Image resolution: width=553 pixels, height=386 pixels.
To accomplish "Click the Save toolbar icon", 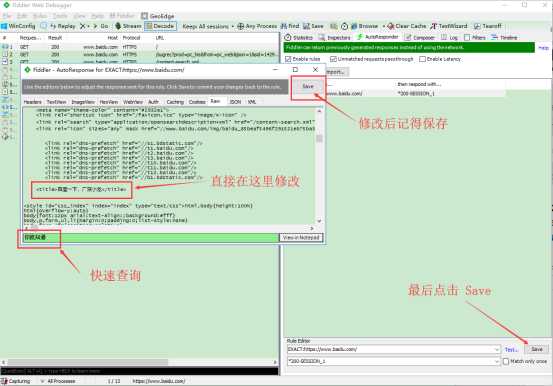I will 313,26.
